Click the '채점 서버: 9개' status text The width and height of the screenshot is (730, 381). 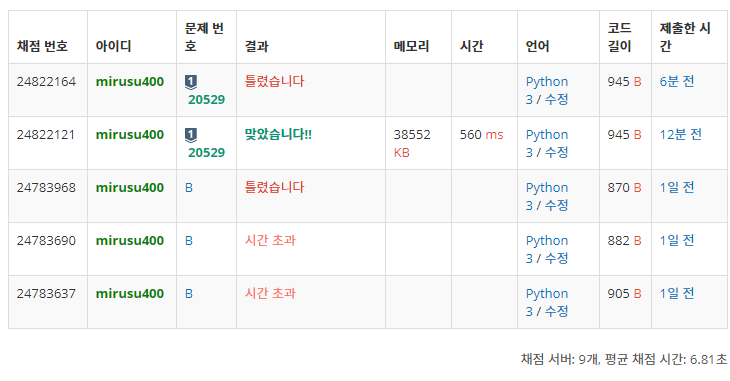tap(560, 359)
